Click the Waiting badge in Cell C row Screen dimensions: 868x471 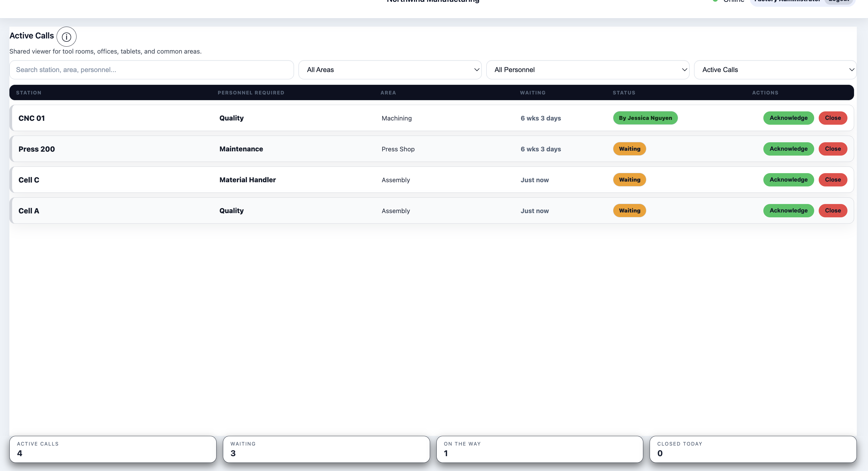[x=629, y=180]
